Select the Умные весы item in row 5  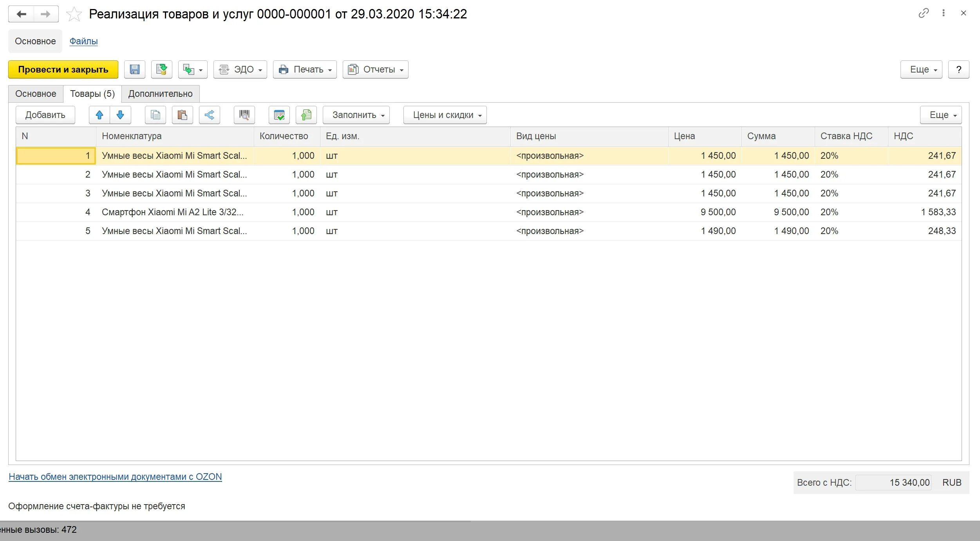[x=174, y=231]
